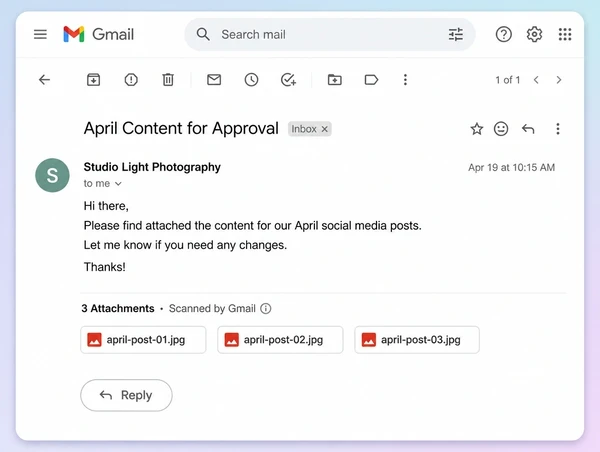Click the subject 'April Content for Approval'
Viewport: 600px width, 452px height.
(181, 129)
